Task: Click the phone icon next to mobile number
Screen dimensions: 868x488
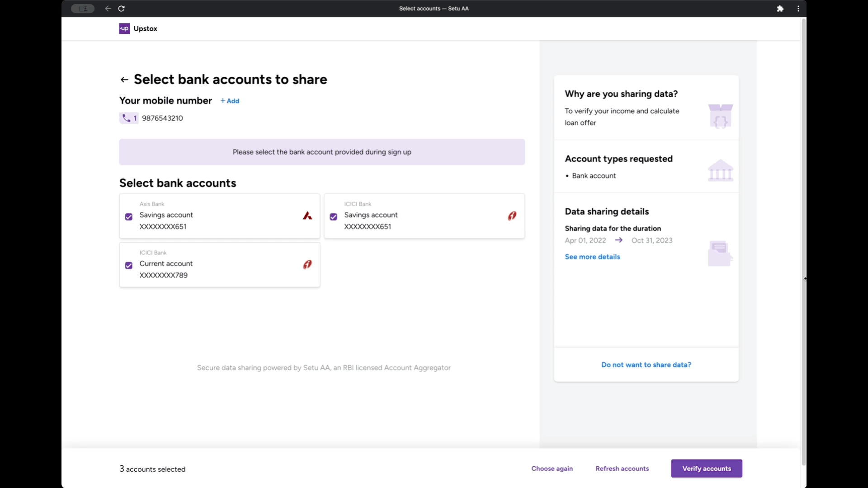Action: [x=126, y=118]
